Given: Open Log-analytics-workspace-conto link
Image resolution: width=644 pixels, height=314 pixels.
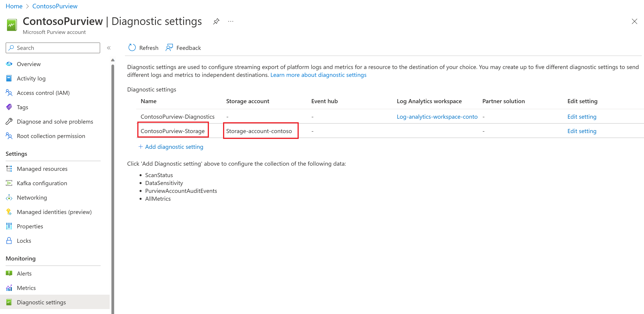Looking at the screenshot, I should coord(437,117).
